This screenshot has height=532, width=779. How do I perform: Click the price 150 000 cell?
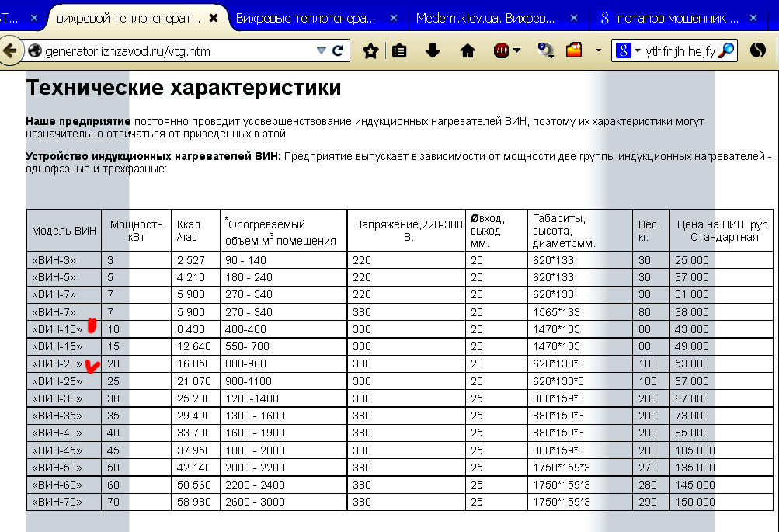721,502
